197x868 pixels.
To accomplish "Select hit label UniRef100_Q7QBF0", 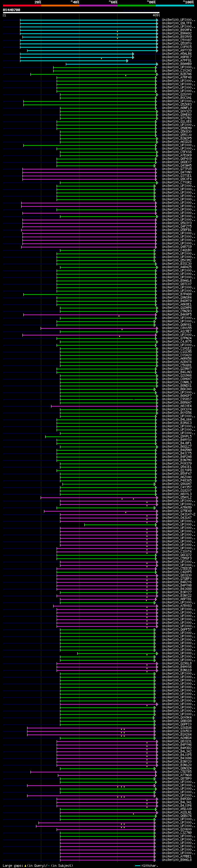I will click(177, 579).
